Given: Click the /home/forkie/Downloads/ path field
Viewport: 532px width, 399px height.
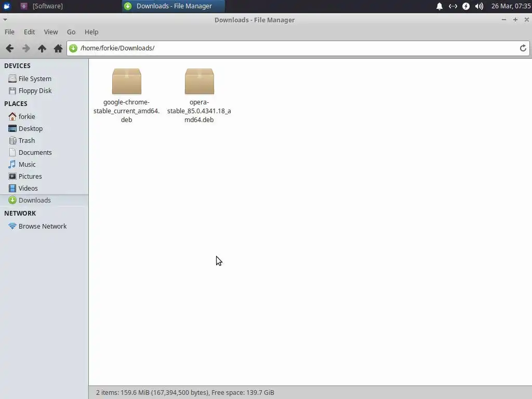Looking at the screenshot, I should point(298,48).
